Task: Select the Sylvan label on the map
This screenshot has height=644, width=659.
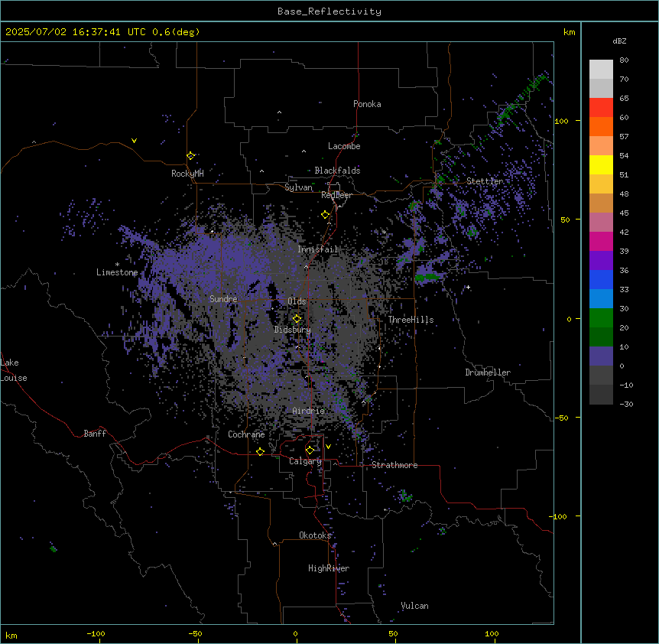Action: coord(298,187)
